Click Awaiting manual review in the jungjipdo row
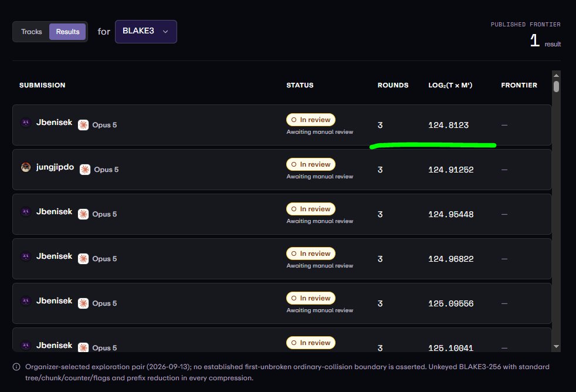Viewport: 576px width, 392px height. coord(320,177)
